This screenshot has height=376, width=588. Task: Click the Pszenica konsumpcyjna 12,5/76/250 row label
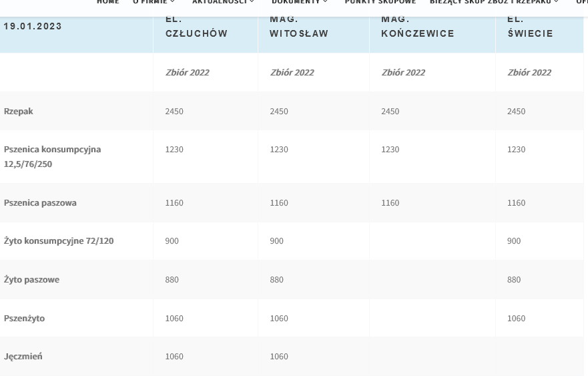[x=52, y=156]
